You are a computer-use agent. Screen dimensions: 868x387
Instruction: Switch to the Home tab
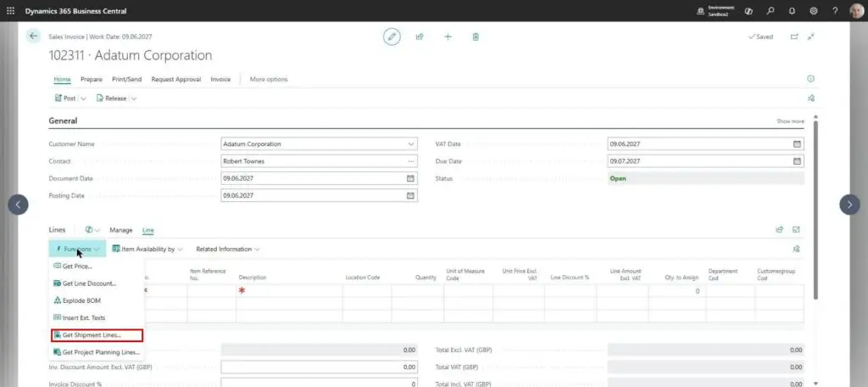coord(62,79)
